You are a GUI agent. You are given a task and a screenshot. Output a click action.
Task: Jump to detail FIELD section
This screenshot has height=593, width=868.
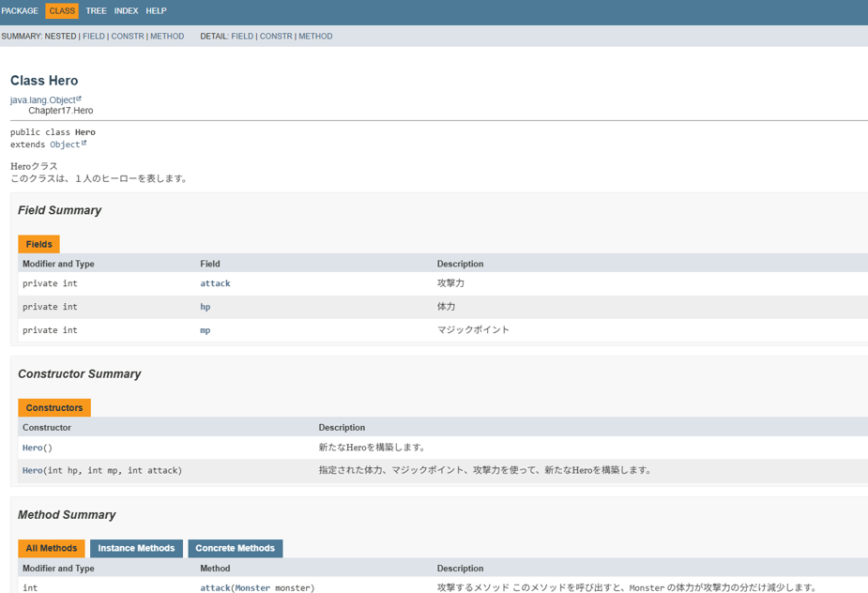242,36
